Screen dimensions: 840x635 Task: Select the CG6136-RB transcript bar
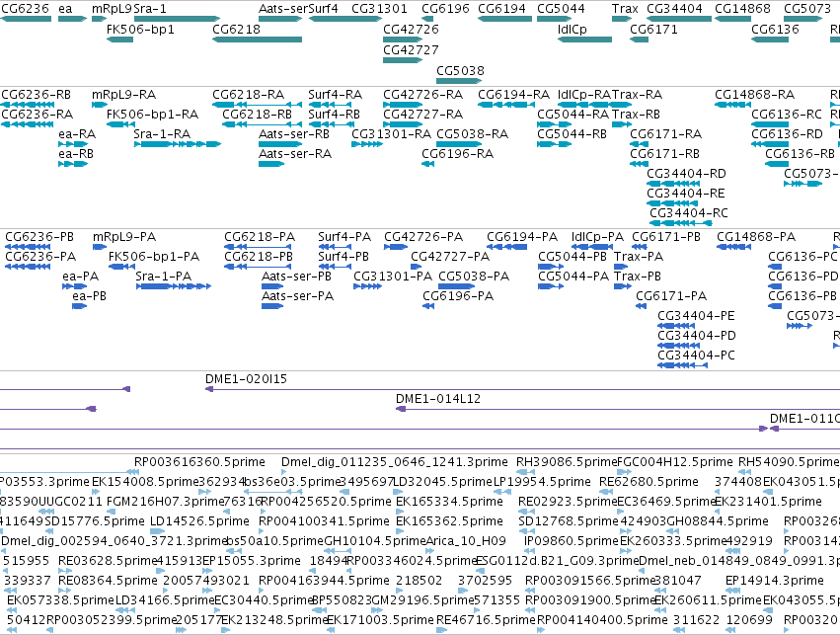(777, 164)
